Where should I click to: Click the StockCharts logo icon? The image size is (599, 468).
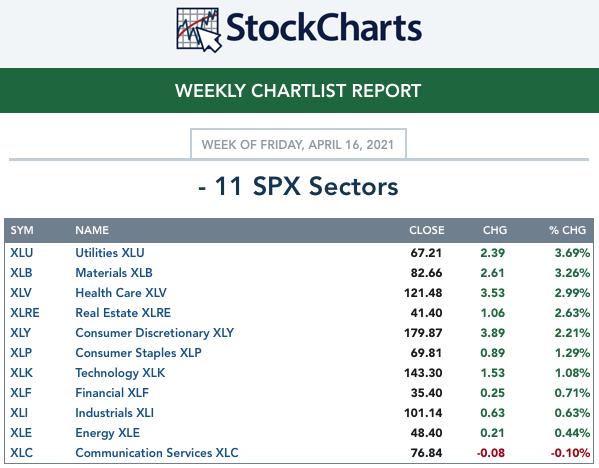coord(199,30)
